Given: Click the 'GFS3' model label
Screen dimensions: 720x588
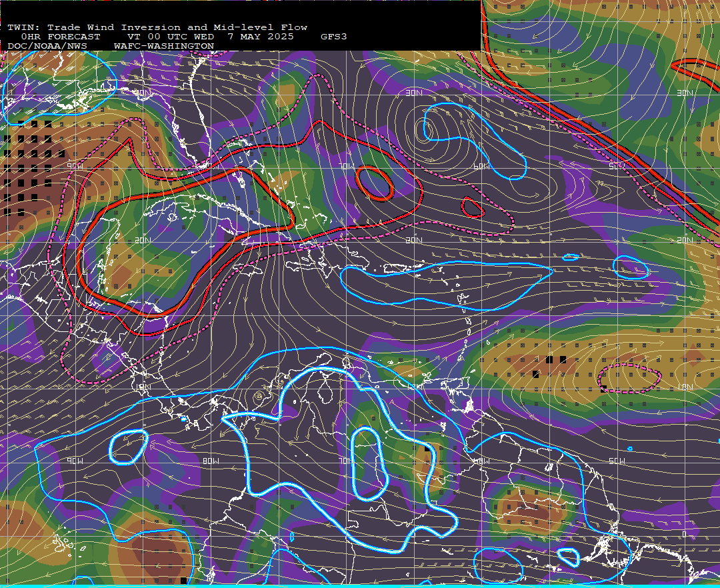Looking at the screenshot, I should click(x=334, y=37).
